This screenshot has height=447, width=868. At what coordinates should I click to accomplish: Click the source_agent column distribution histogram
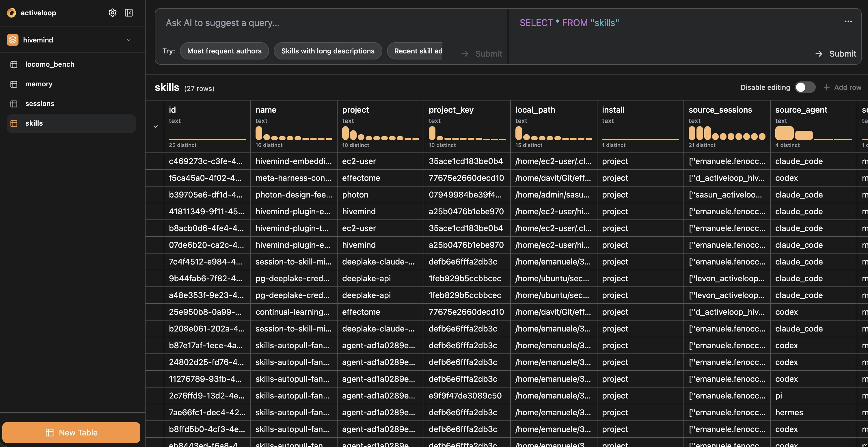813,133
